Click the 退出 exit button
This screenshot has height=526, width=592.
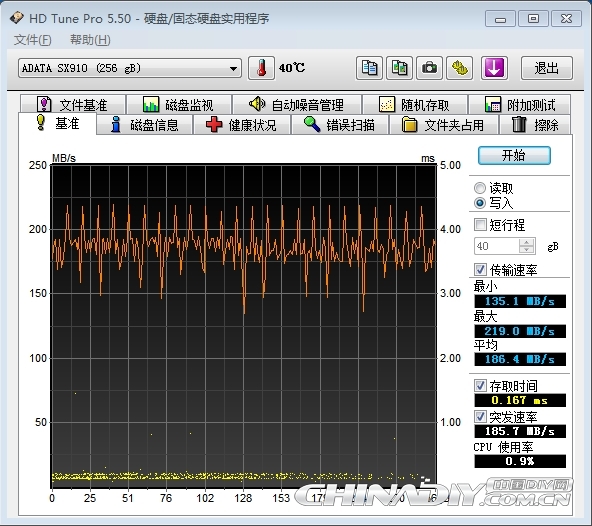point(547,68)
